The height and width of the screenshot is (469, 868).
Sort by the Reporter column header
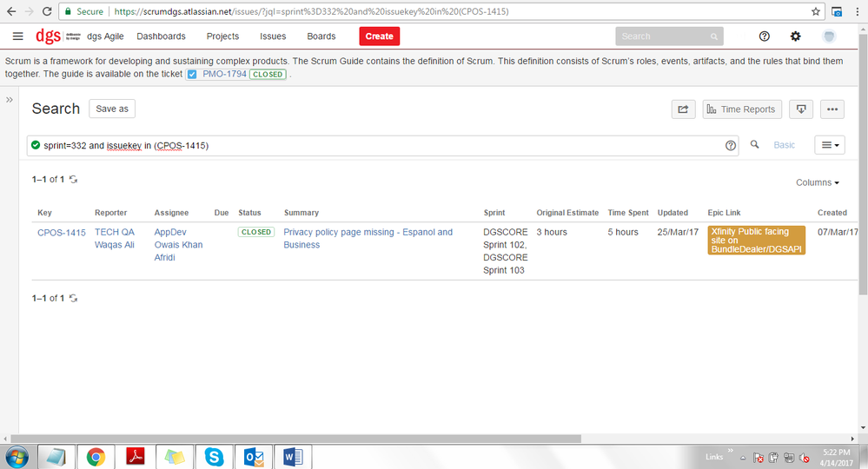110,213
